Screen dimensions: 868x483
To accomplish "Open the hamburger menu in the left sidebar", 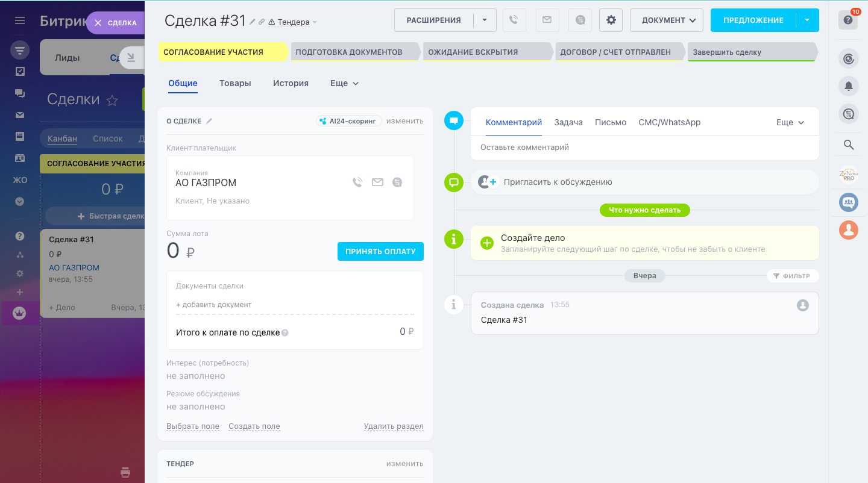I will (x=20, y=20).
